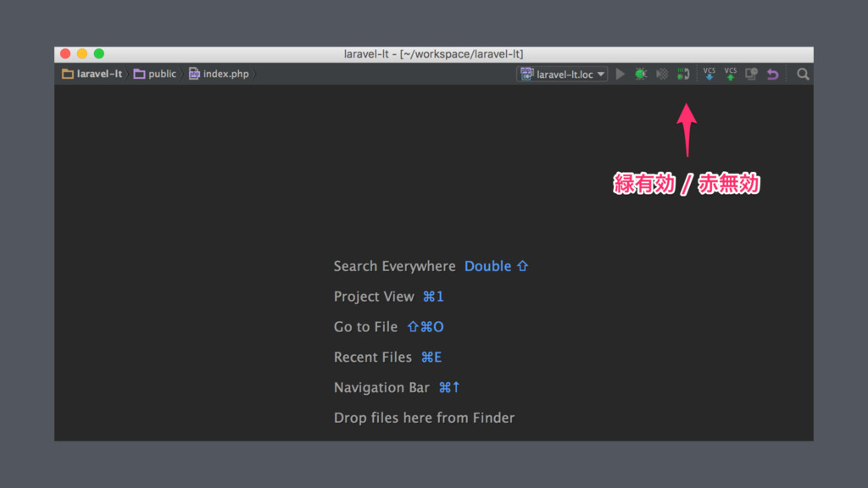Click the 'Search Everywhere' hint text
The width and height of the screenshot is (868, 488).
click(x=395, y=266)
